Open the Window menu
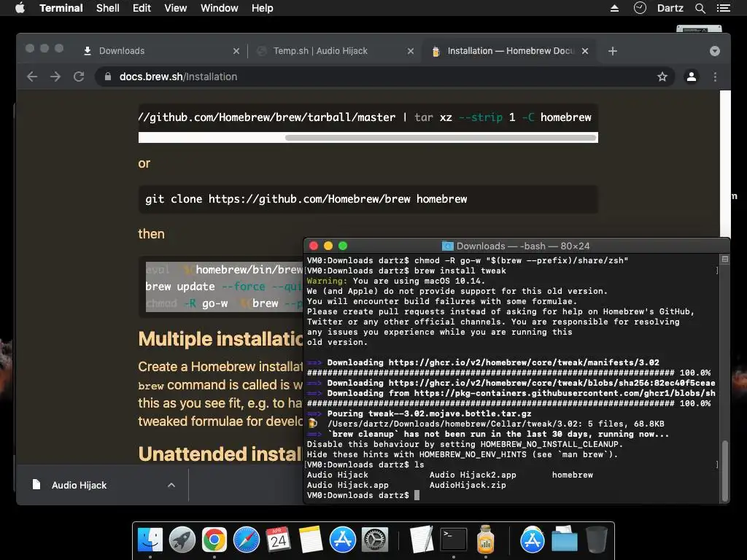Image resolution: width=747 pixels, height=560 pixels. click(219, 8)
